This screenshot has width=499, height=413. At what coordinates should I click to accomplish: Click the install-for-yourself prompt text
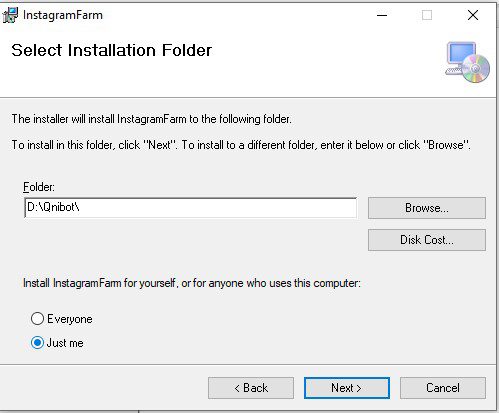tap(192, 283)
